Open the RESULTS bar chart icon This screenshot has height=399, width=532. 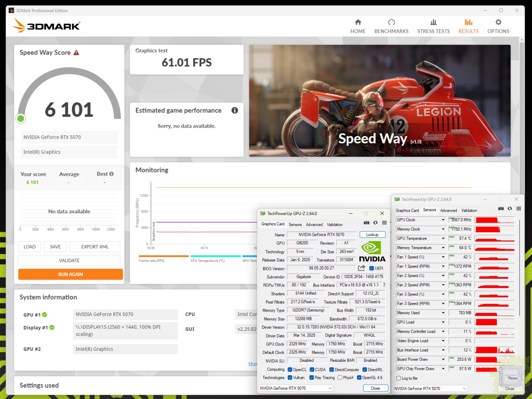pos(469,22)
